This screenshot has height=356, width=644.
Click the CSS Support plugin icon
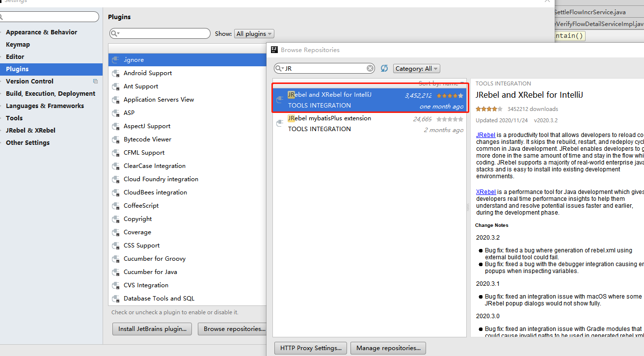pyautogui.click(x=116, y=246)
